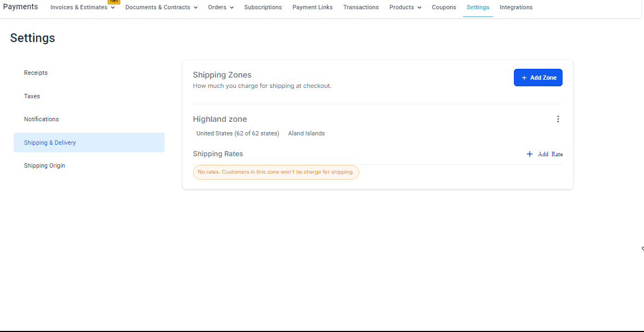Image resolution: width=644 pixels, height=332 pixels.
Task: Click the Aland Islands region chip
Action: point(306,133)
